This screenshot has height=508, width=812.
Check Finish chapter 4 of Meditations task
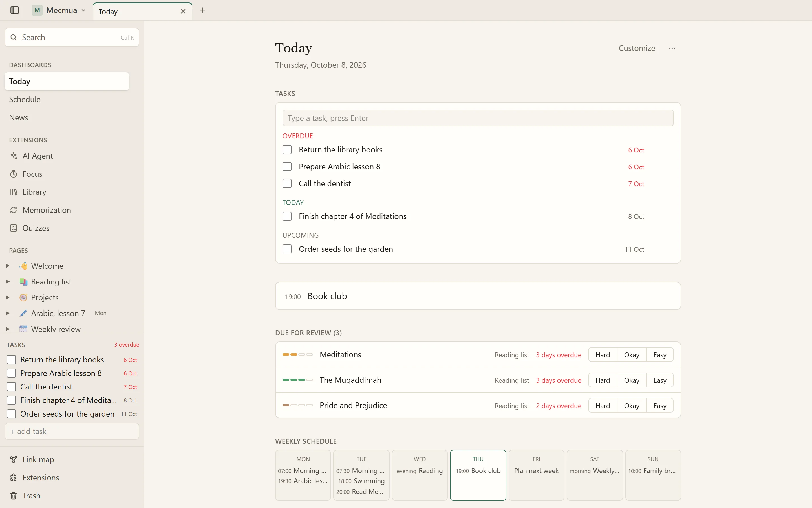pyautogui.click(x=287, y=216)
